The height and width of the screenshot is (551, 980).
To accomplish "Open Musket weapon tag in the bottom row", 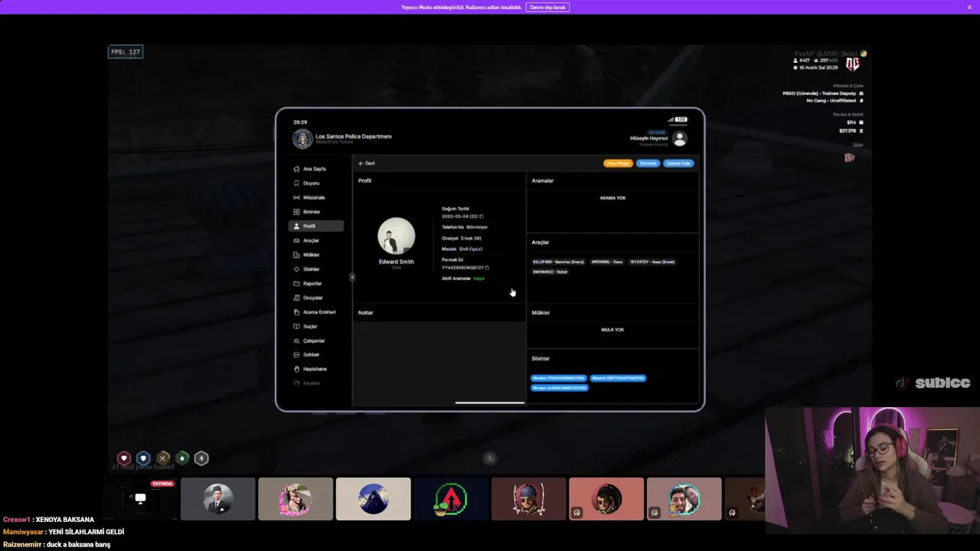I will [559, 388].
